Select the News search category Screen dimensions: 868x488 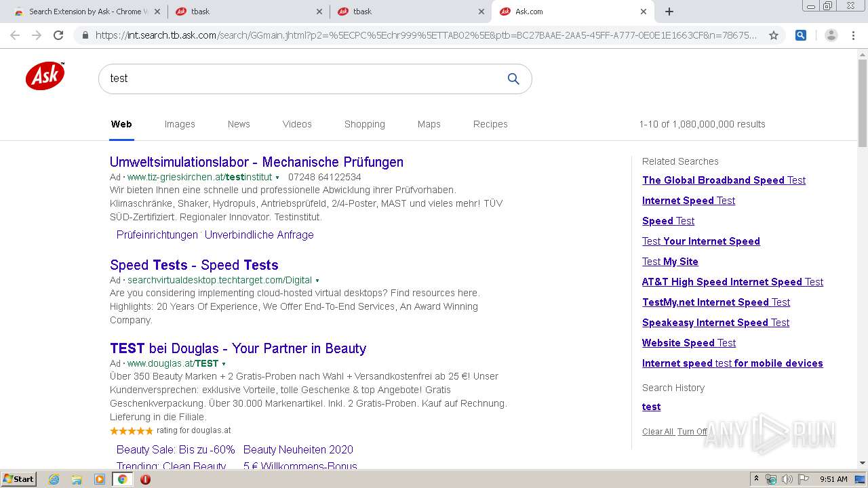click(239, 124)
